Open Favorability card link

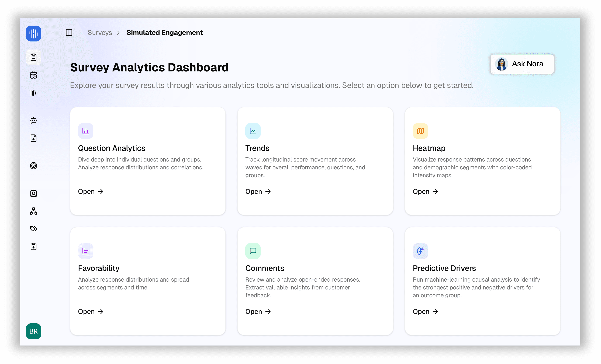[x=91, y=311]
